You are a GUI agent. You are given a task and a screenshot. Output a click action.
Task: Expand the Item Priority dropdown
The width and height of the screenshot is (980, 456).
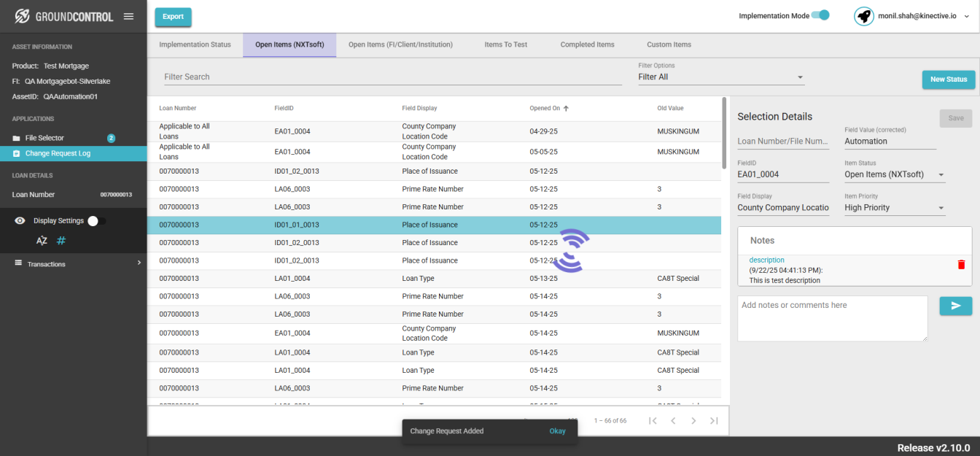[895, 207]
